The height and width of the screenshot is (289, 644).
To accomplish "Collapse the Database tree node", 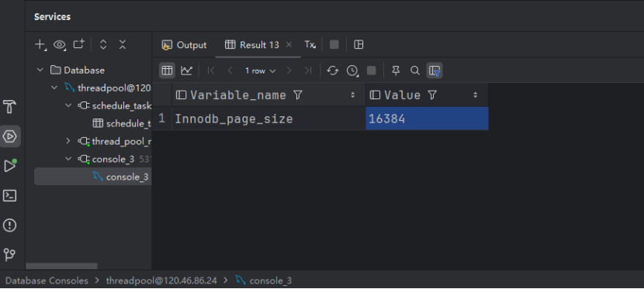I will click(40, 70).
